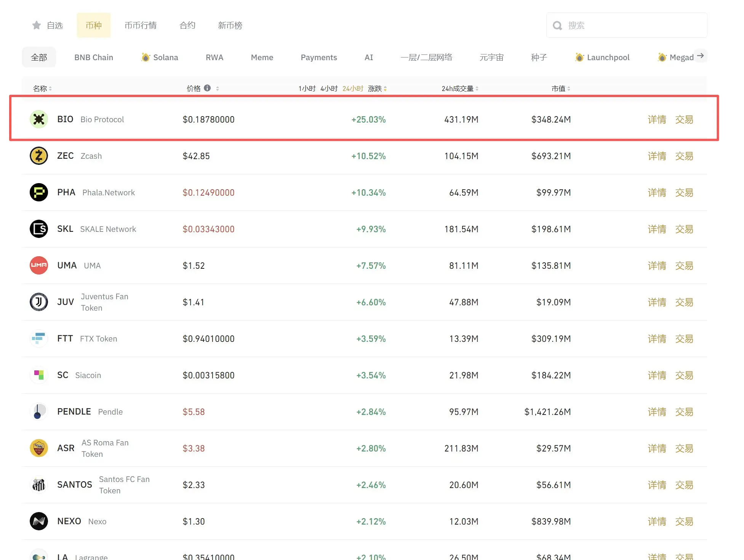This screenshot has height=560, width=744.
Task: Select the 全部 category filter
Action: [39, 57]
